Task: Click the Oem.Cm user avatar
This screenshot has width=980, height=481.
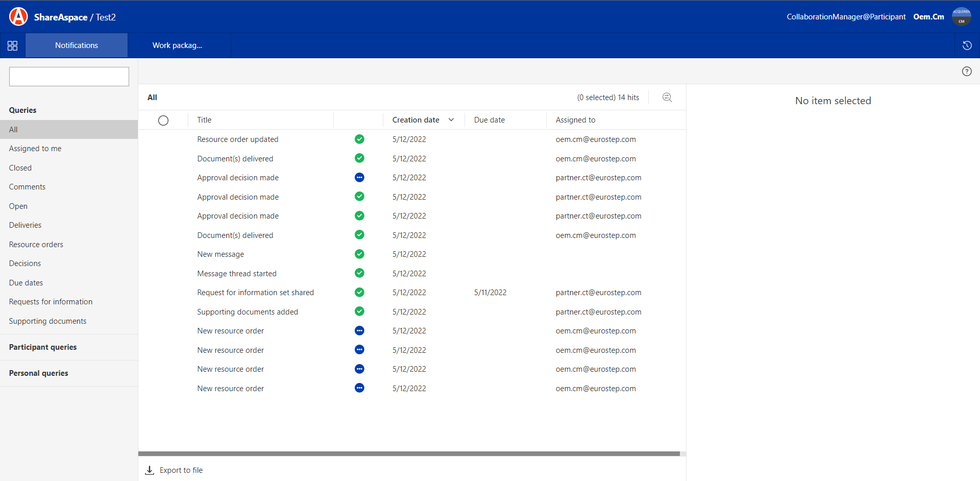Action: point(961,17)
